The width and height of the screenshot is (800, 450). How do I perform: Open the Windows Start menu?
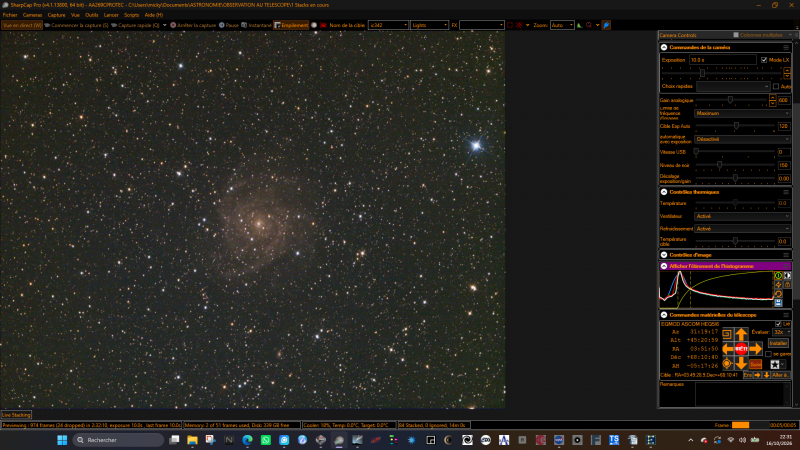(x=62, y=440)
